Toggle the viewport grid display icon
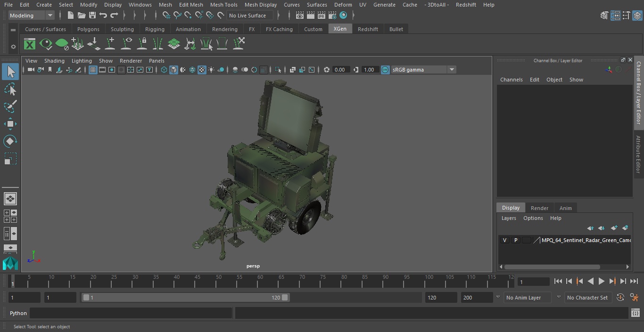 pos(93,70)
